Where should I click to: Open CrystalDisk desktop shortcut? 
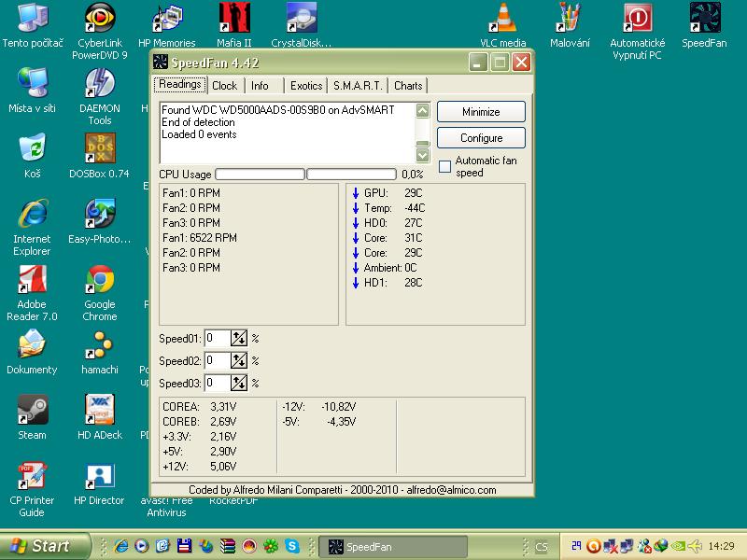302,19
